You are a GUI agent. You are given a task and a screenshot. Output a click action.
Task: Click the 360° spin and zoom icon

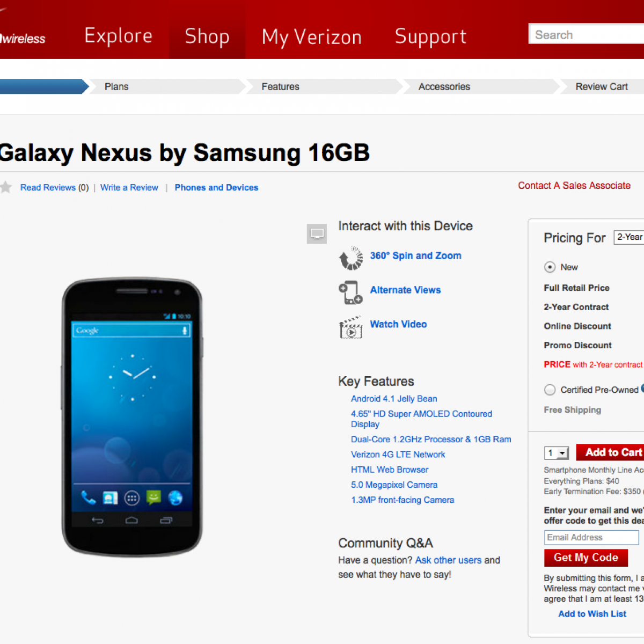(351, 258)
